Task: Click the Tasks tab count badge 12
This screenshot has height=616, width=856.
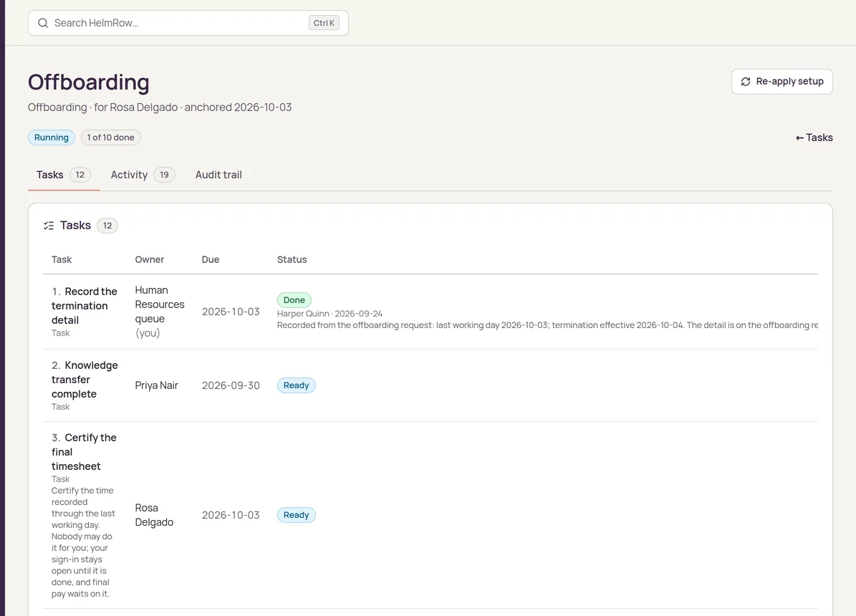Action: [80, 175]
